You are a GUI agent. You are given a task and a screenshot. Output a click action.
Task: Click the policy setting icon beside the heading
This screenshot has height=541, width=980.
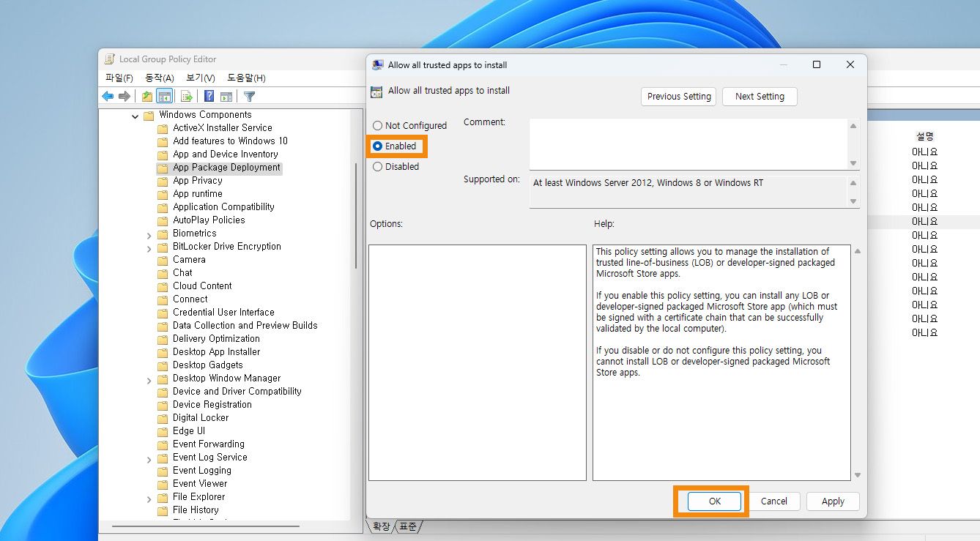376,92
